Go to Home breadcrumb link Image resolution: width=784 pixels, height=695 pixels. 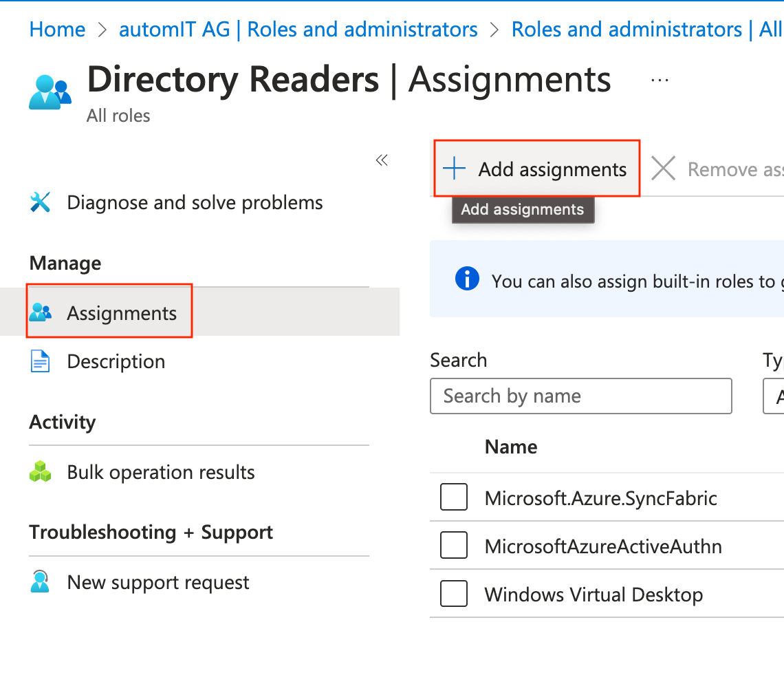pyautogui.click(x=57, y=30)
